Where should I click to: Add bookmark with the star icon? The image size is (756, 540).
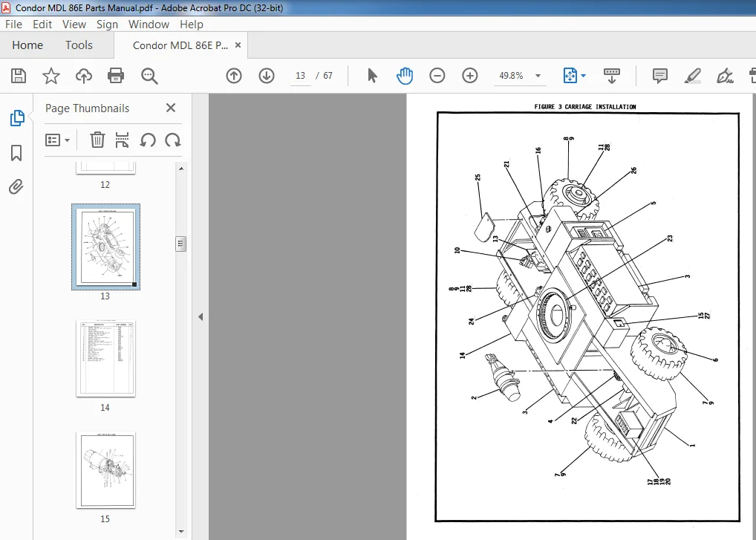(51, 76)
